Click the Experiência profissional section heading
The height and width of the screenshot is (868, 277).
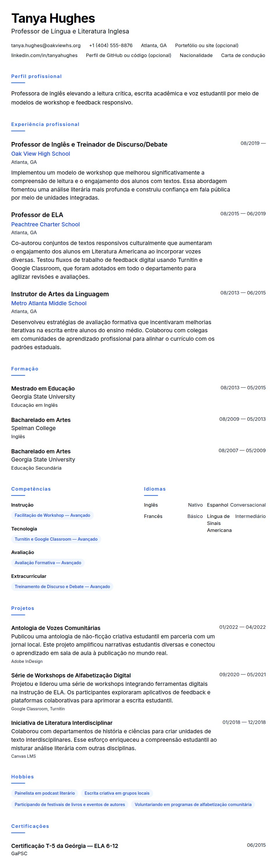tap(45, 124)
